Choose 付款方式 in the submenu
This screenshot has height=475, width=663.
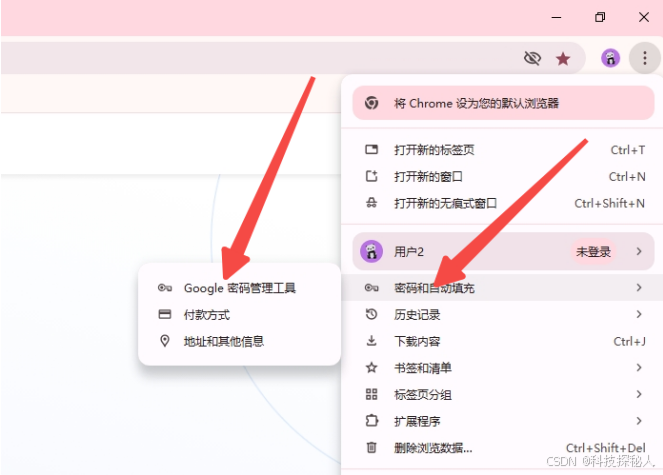click(239, 315)
